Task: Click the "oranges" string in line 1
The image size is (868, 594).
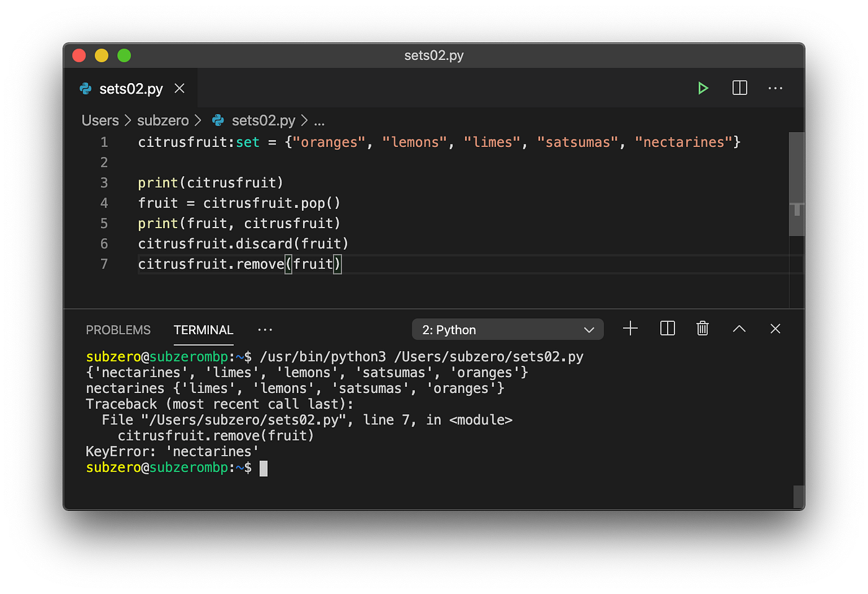Action: coord(329,143)
